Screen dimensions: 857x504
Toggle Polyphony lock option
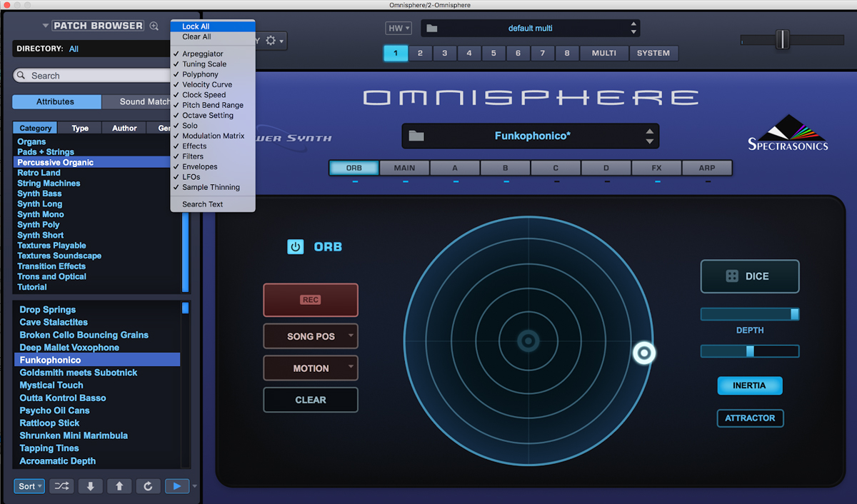click(200, 74)
